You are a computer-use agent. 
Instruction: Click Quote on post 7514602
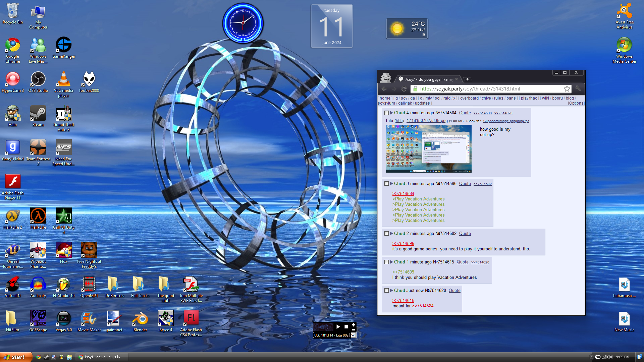click(465, 234)
